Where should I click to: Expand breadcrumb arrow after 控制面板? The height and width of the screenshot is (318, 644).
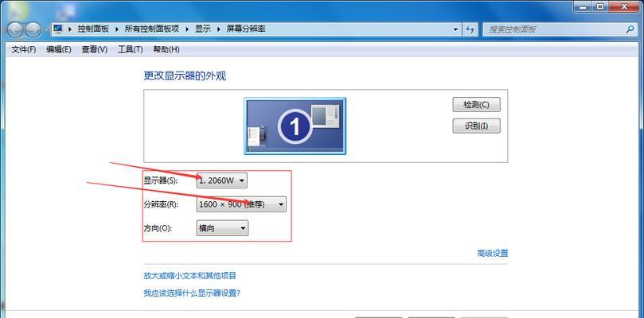[x=117, y=29]
